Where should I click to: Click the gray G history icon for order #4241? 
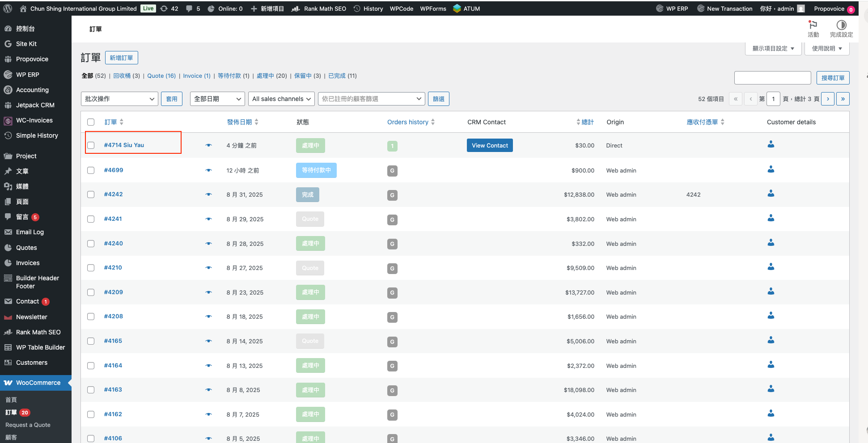pos(392,219)
